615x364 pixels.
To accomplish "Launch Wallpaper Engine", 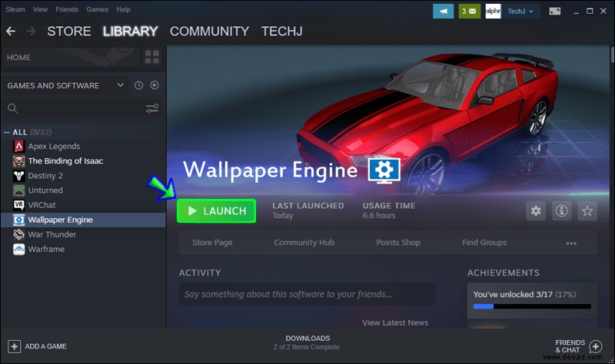I will (217, 211).
